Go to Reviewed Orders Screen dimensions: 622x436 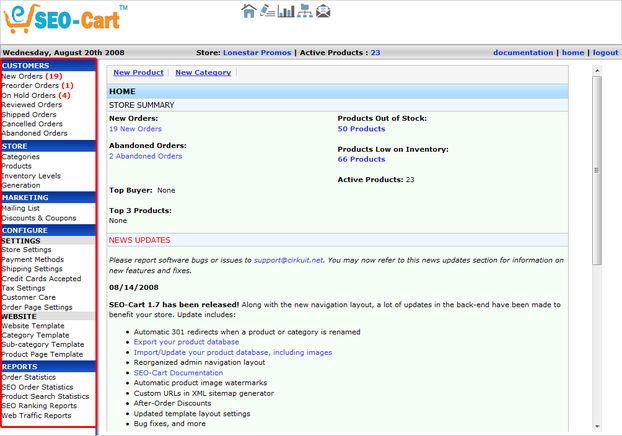tap(32, 105)
